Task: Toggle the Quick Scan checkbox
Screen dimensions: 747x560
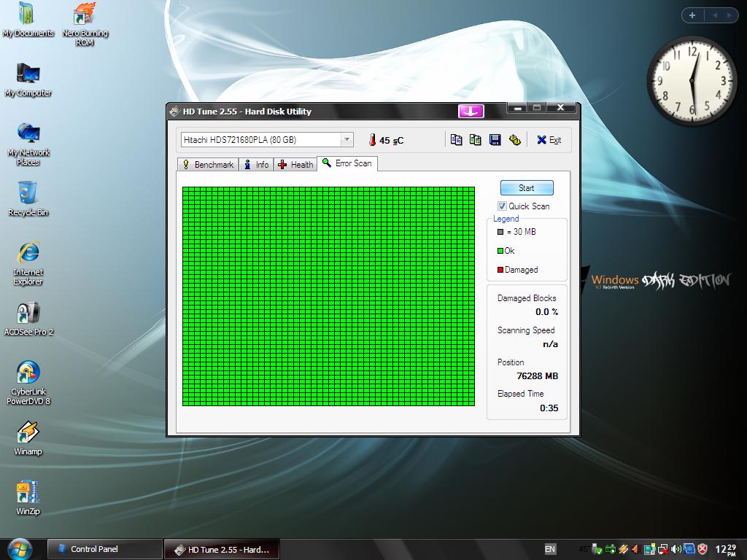Action: click(502, 206)
